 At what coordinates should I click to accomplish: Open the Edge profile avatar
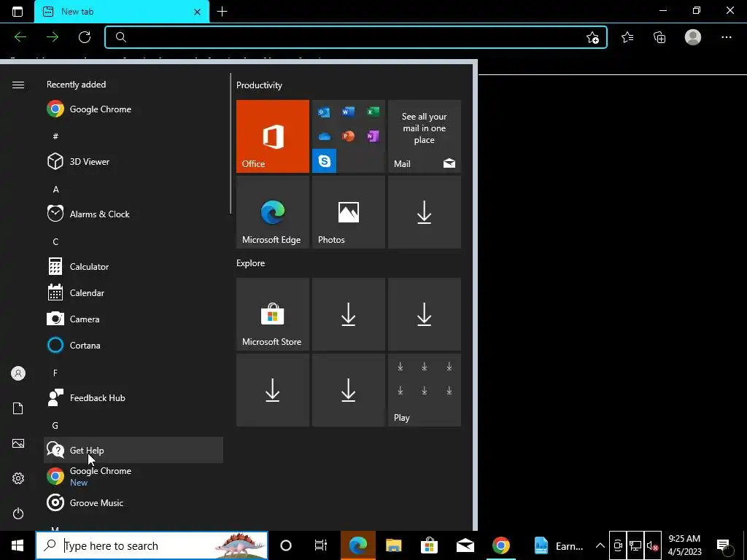click(693, 37)
